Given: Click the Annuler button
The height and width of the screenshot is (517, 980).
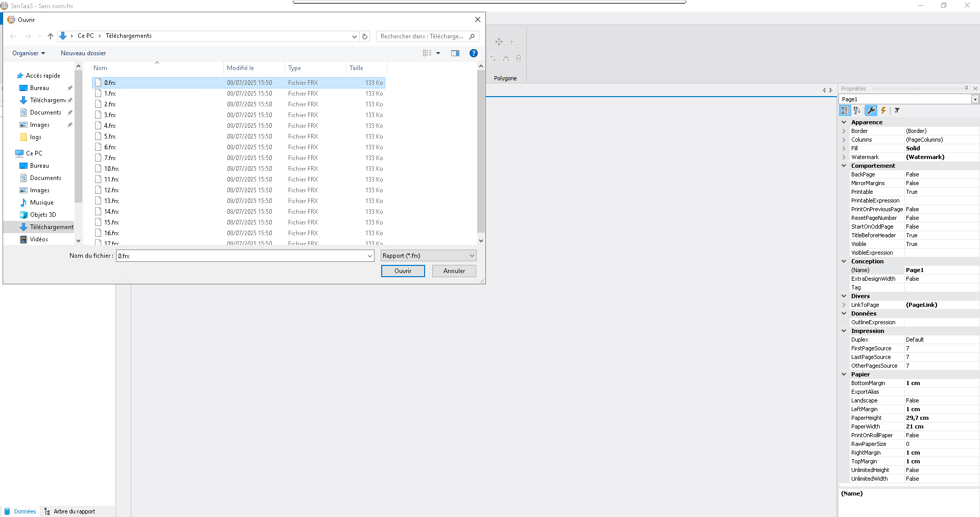Looking at the screenshot, I should 454,271.
